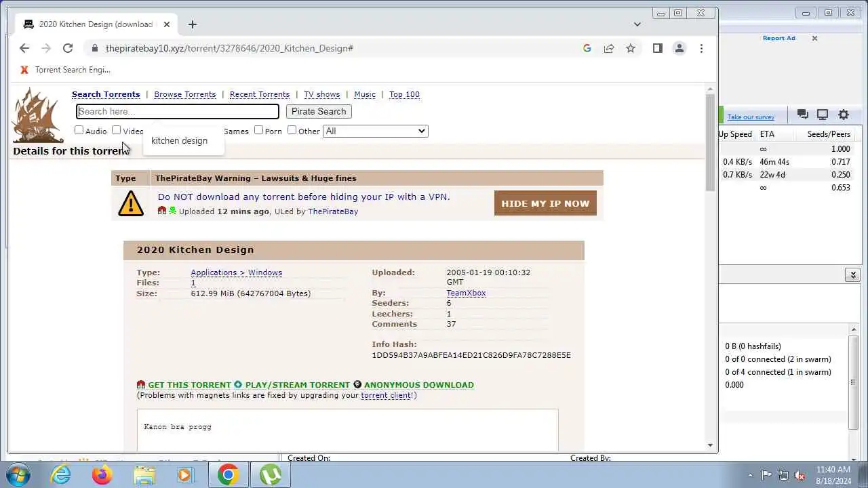Click the Chrome address bar URL
868x488 pixels.
click(x=229, y=48)
